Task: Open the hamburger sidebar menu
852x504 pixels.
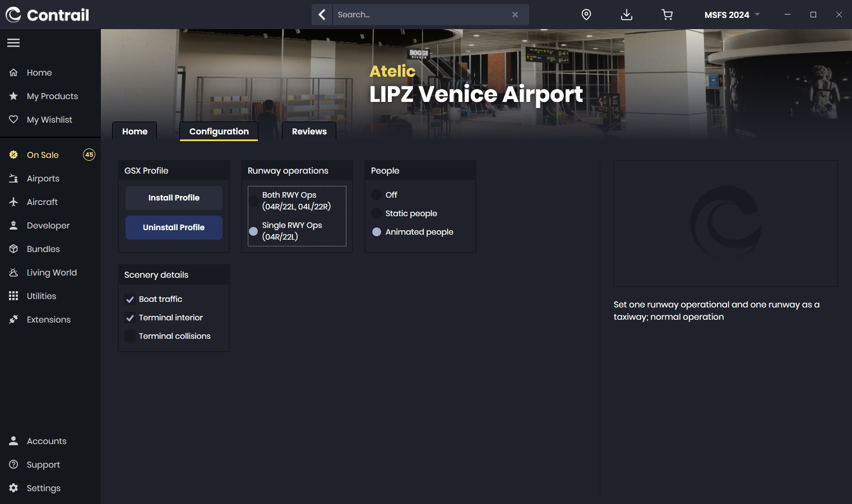Action: 13,43
